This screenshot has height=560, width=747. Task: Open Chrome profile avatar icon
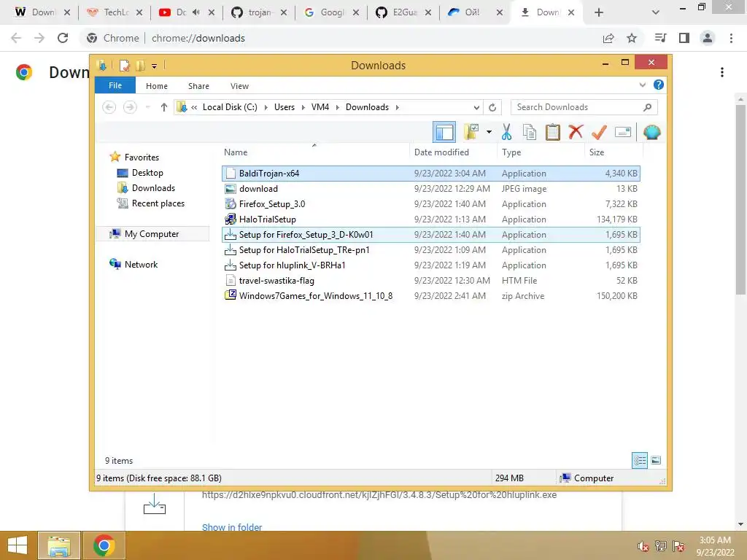click(x=708, y=38)
